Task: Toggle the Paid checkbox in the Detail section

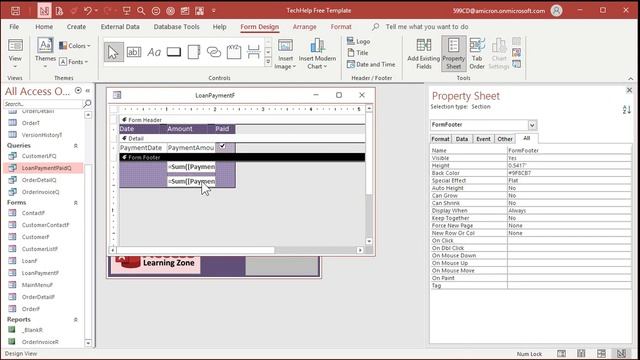Action: [x=222, y=146]
